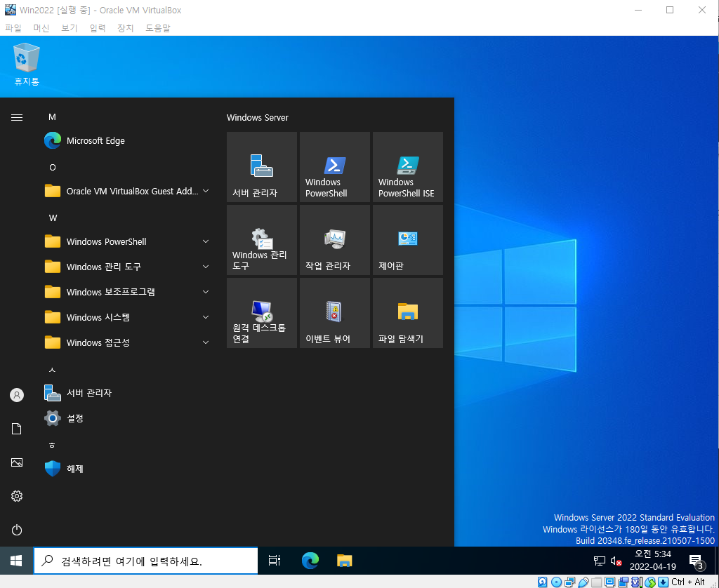Open 서버 관리자 in the app list
The height and width of the screenshot is (588, 719).
click(128, 393)
